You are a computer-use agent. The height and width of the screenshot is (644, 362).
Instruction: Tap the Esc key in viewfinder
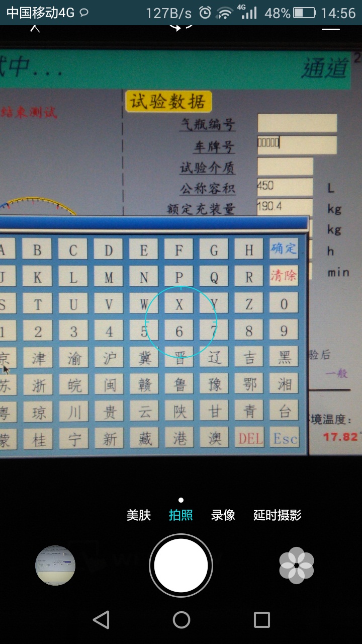(x=285, y=439)
